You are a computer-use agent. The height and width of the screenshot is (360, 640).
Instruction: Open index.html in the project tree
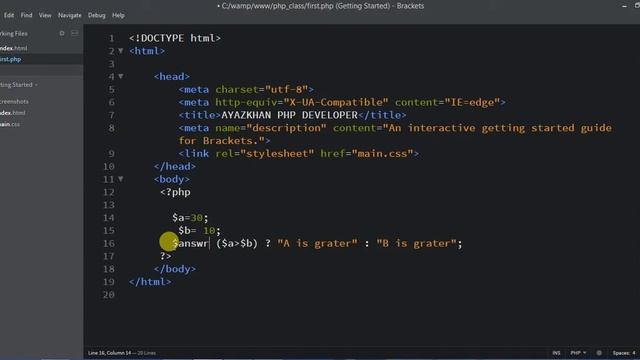[x=13, y=113]
